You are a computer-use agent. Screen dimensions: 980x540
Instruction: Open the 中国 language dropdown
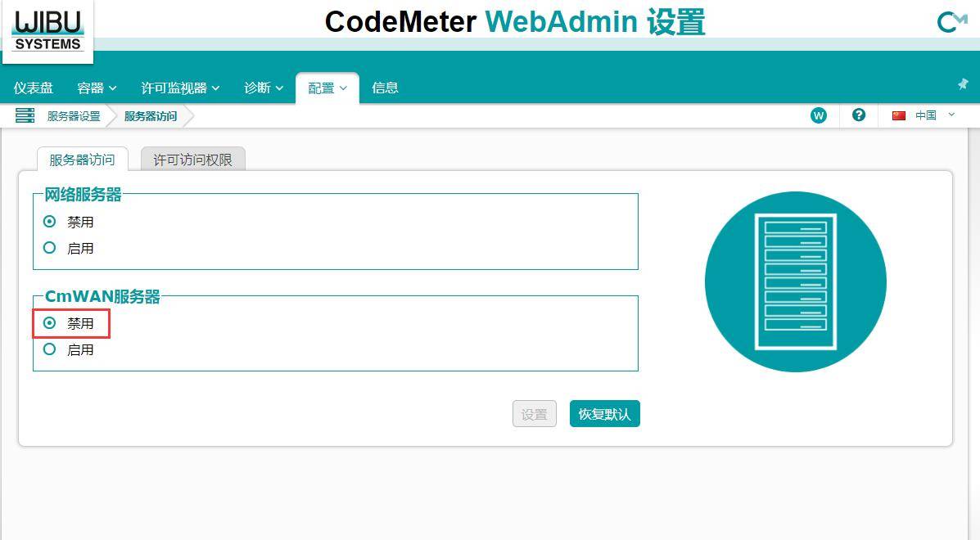pos(935,115)
